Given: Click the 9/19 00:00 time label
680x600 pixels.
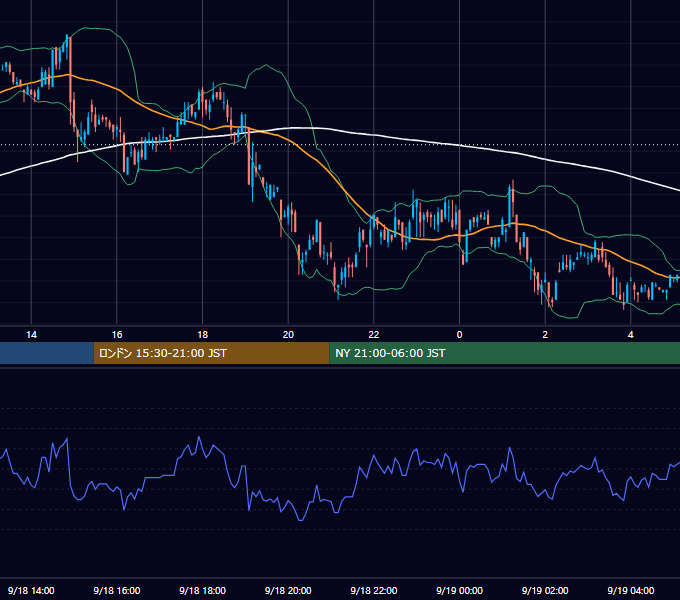Looking at the screenshot, I should (460, 590).
